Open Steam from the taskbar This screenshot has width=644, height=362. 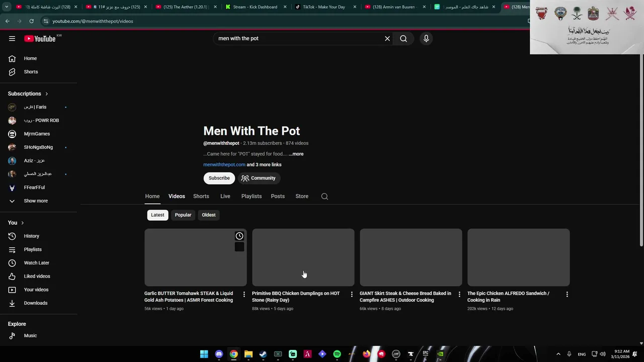pos(263,354)
